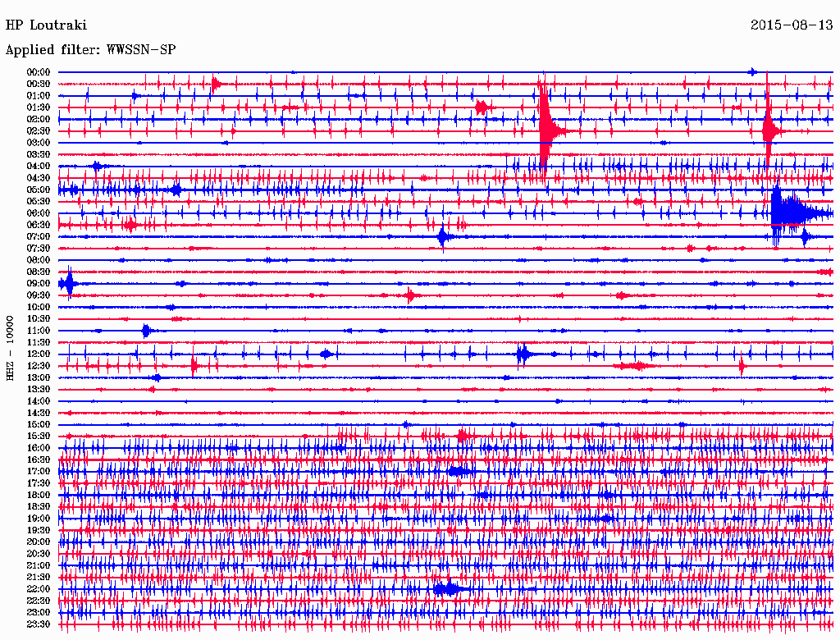Select the 10:00 time label

[39, 307]
